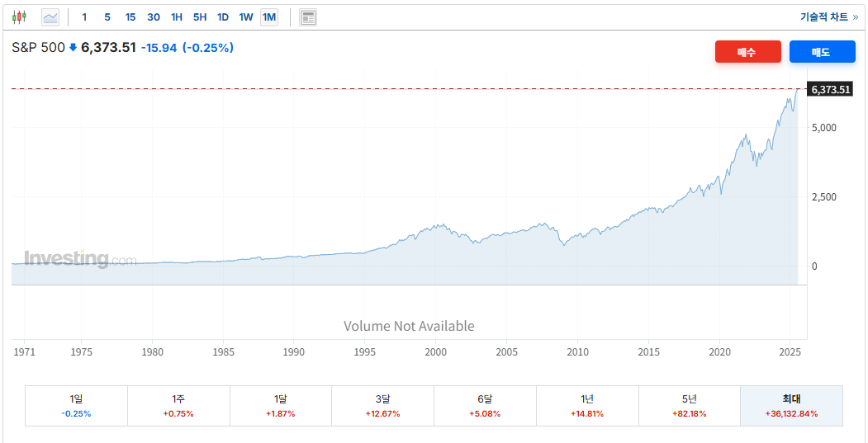The image size is (868, 443).
Task: Select the 6달 range tab
Action: [485, 406]
